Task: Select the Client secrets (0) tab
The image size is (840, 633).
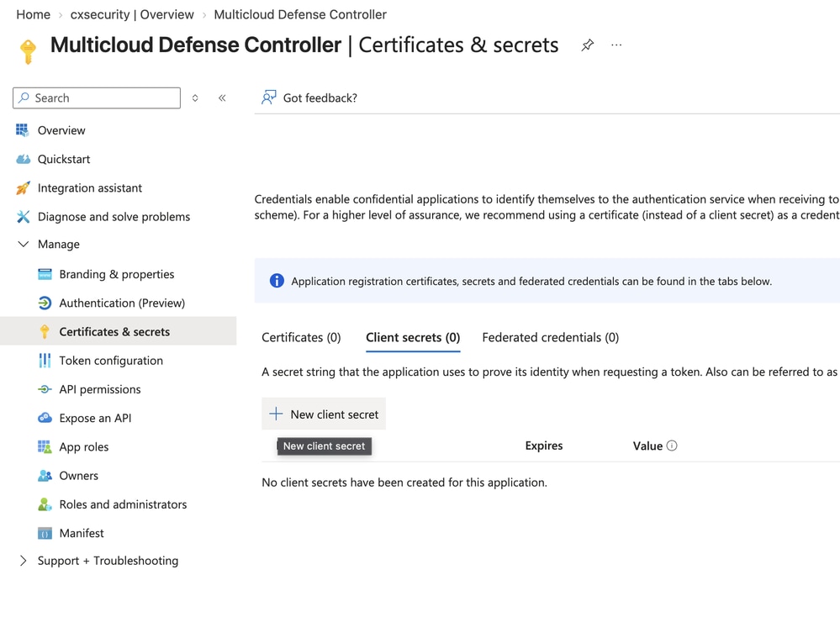Action: pos(413,337)
